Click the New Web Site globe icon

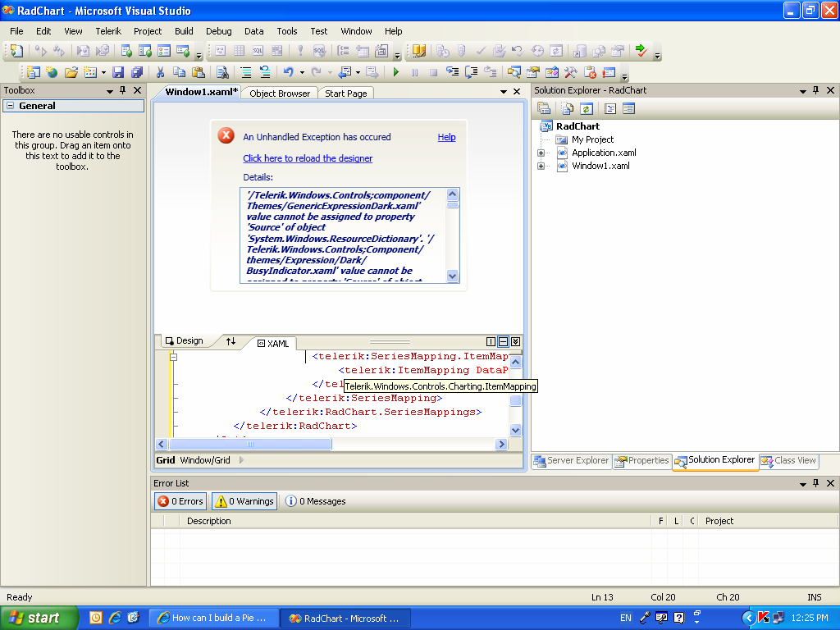pos(52,72)
